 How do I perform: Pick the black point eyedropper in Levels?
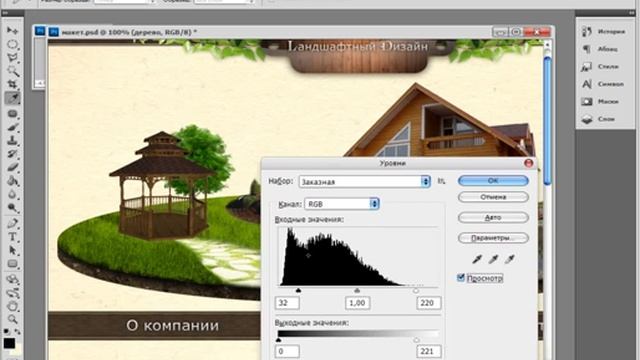[477, 259]
